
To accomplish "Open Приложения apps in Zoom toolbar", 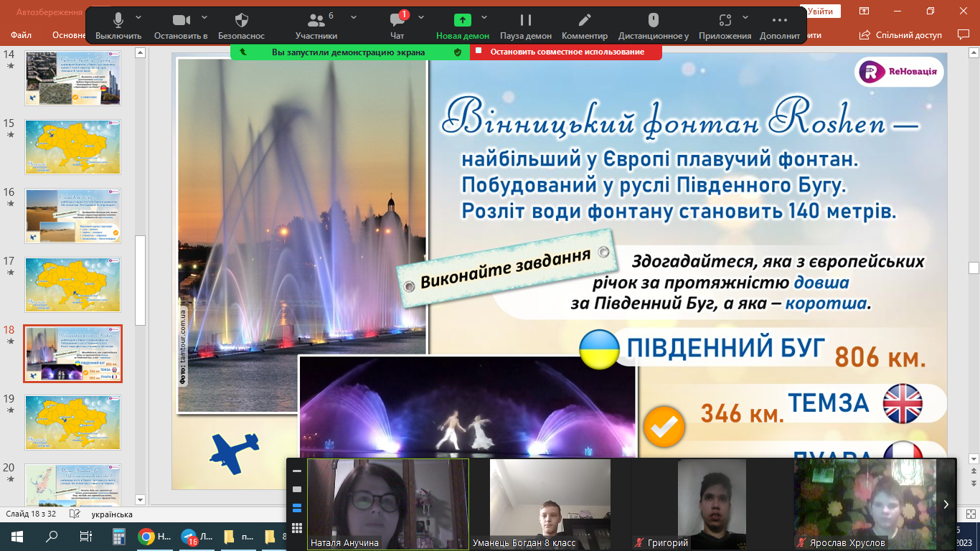I will click(725, 27).
